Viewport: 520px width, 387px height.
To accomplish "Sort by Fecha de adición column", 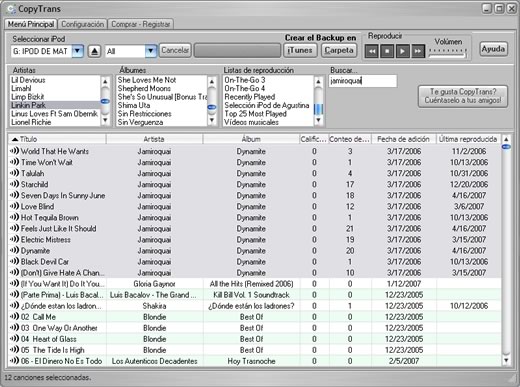I will pyautogui.click(x=403, y=139).
